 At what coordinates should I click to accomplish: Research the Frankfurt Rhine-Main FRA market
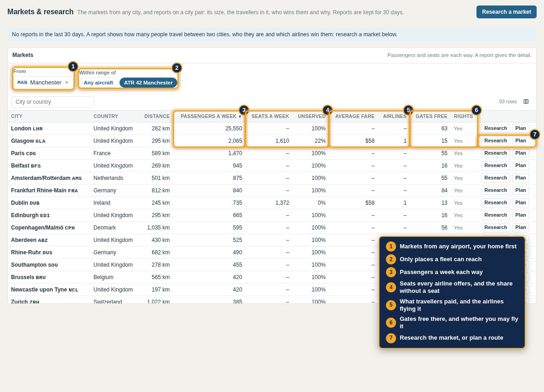(x=495, y=190)
